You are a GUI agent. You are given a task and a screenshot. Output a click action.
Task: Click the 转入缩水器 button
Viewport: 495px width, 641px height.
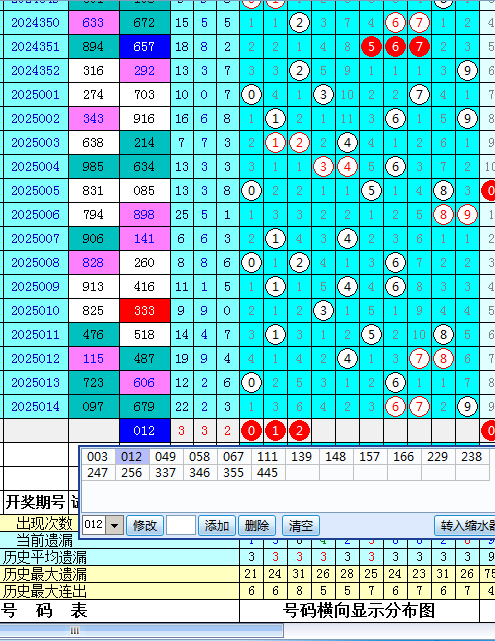click(x=466, y=525)
